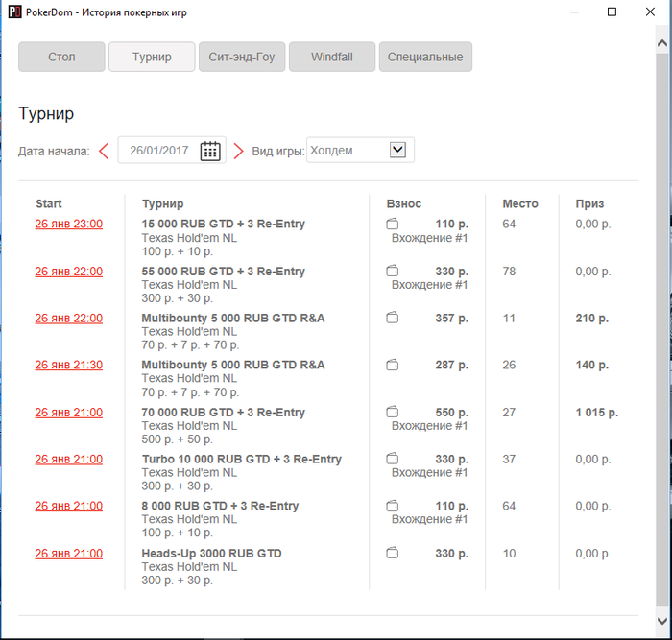
Task: Open the 26 янв 21:30 tournament link
Action: tap(68, 365)
